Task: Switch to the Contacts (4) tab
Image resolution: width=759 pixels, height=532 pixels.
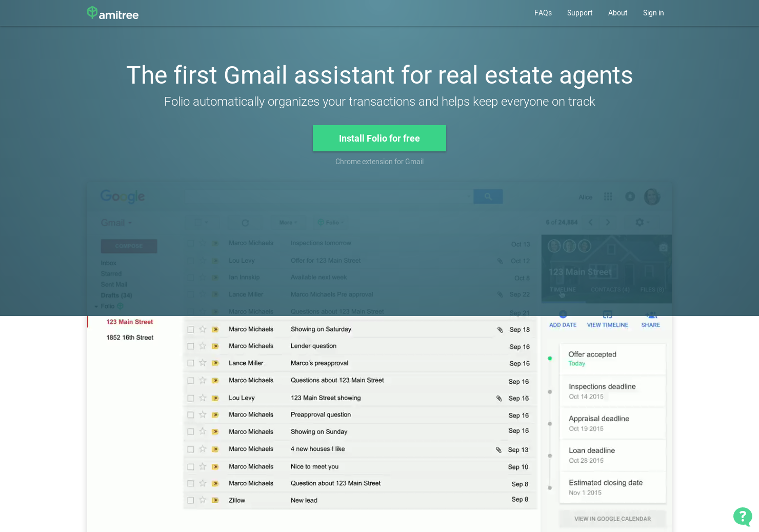Action: 610,290
